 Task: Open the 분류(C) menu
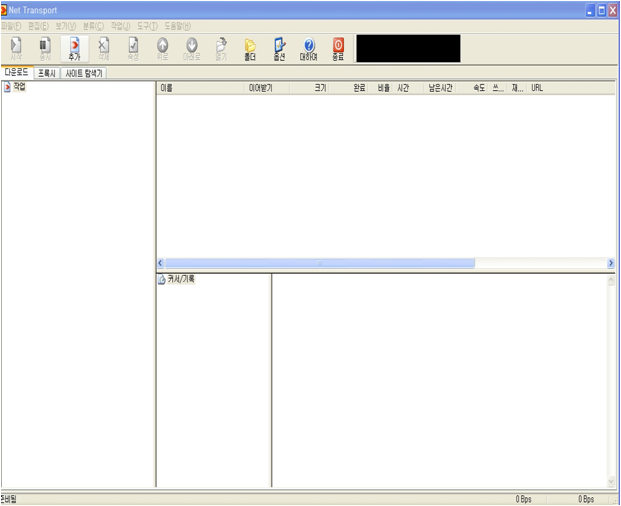pos(93,27)
